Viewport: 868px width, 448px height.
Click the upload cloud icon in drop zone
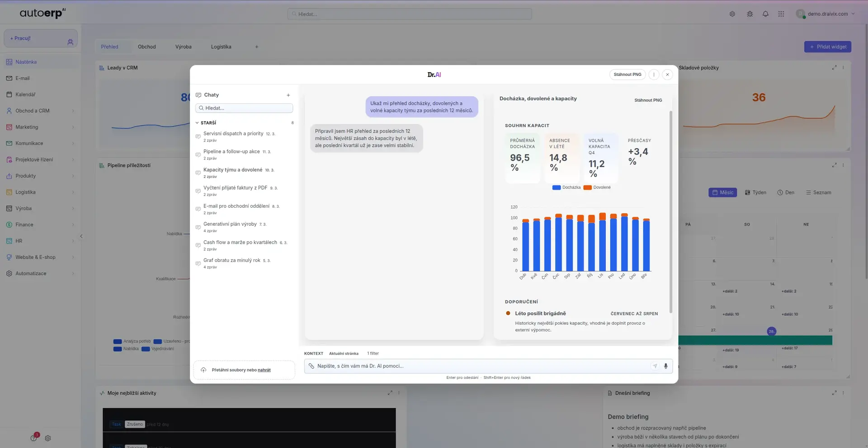coord(203,370)
